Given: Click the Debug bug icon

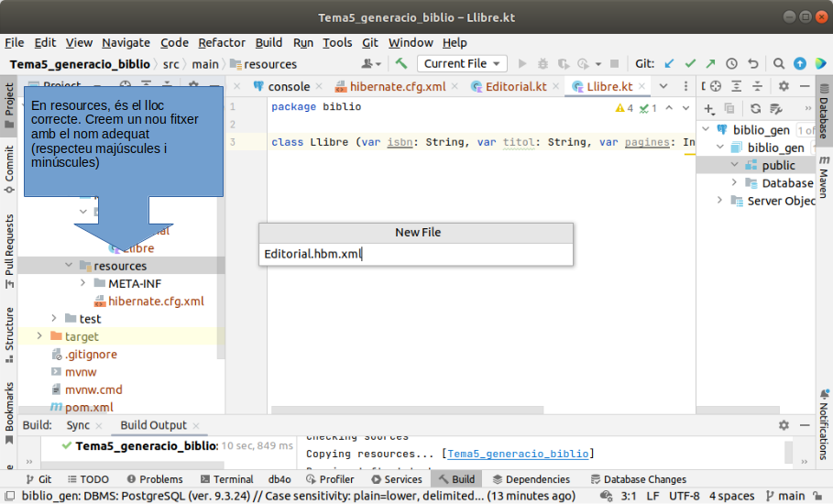Looking at the screenshot, I should 543,64.
